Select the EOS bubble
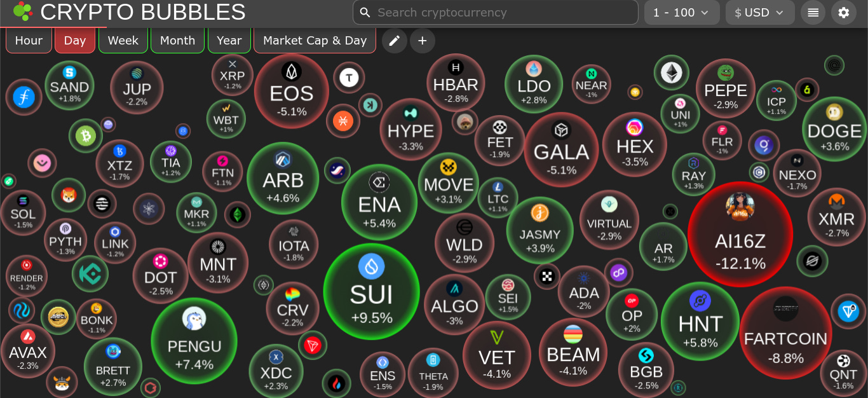This screenshot has width=868, height=398. pyautogui.click(x=291, y=91)
